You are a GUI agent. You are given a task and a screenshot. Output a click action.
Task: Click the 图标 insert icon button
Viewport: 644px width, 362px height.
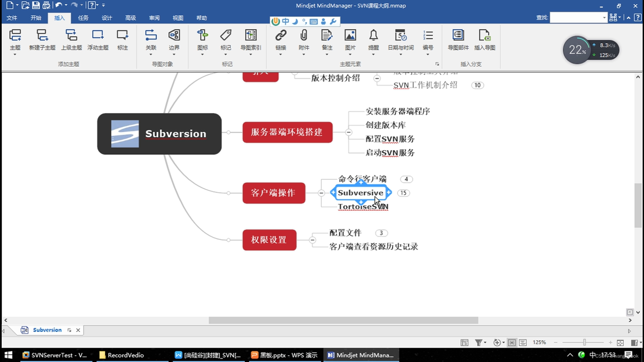click(202, 39)
